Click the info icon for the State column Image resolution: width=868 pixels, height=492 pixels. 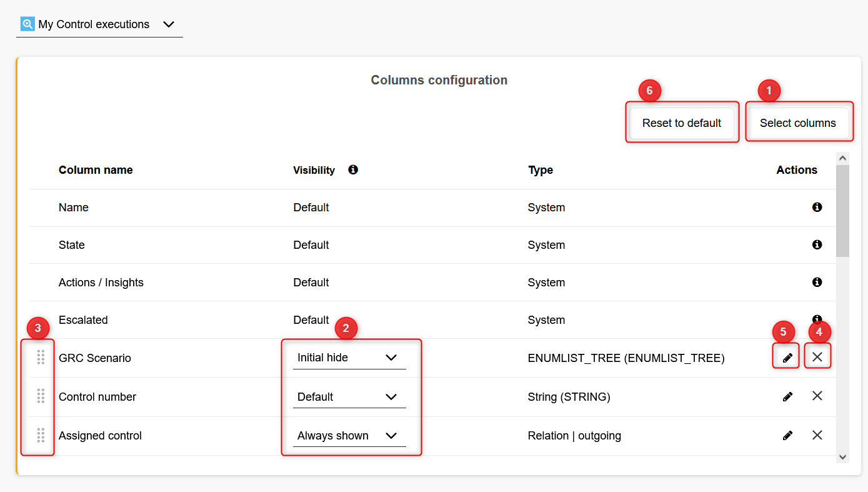[x=817, y=244]
